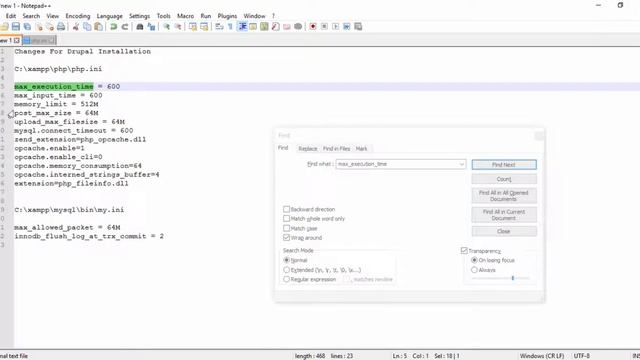640x360 pixels.
Task: Switch to the Mark tab
Action: click(x=361, y=149)
